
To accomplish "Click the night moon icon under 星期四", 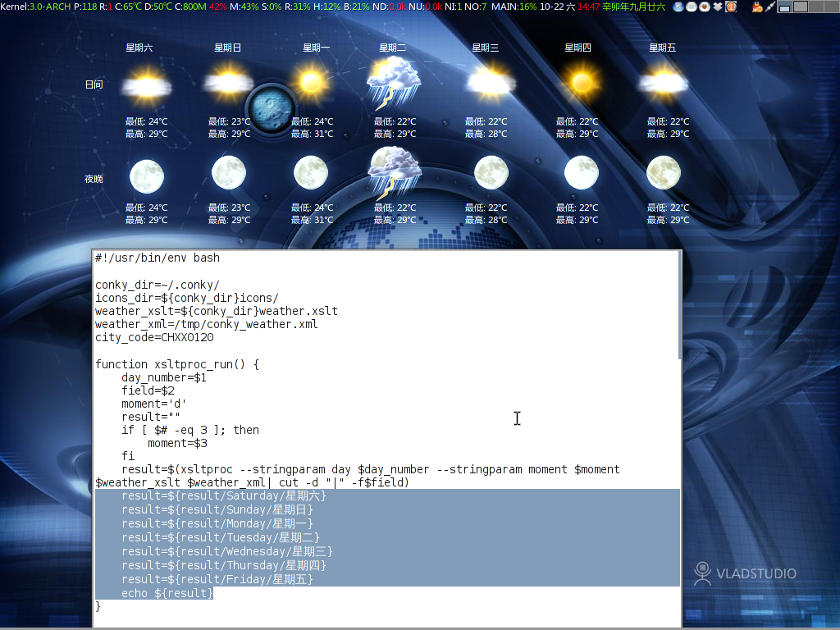I will [x=582, y=173].
